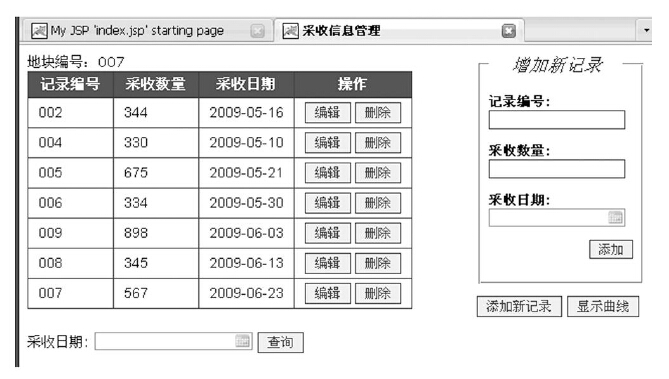Select quantity cell 344
The height and width of the screenshot is (379, 669).
pos(156,113)
